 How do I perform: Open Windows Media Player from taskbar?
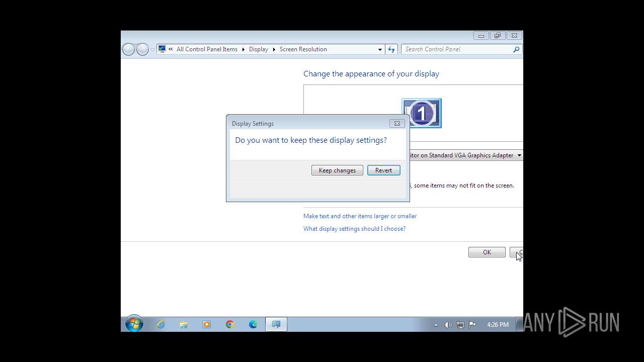pos(207,325)
